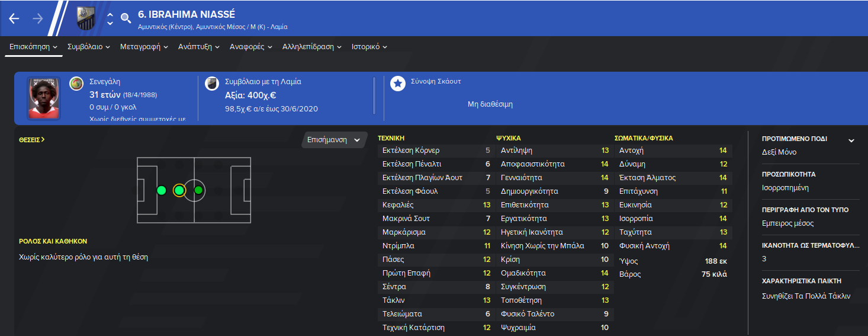This screenshot has height=336, width=868.
Task: Open the Επισήμανση dropdown
Action: 334,140
